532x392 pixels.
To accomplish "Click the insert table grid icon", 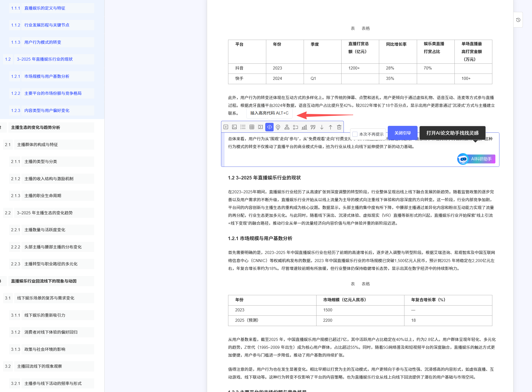I will click(x=252, y=127).
